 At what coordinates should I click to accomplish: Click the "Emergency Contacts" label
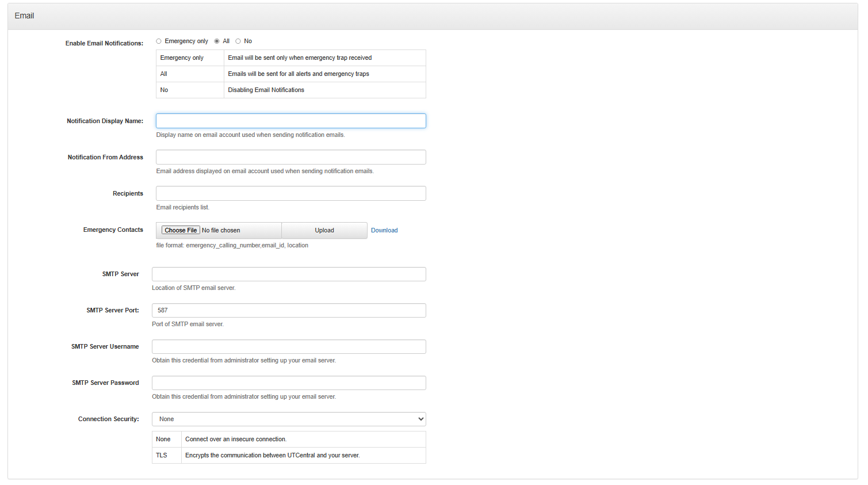(x=113, y=230)
